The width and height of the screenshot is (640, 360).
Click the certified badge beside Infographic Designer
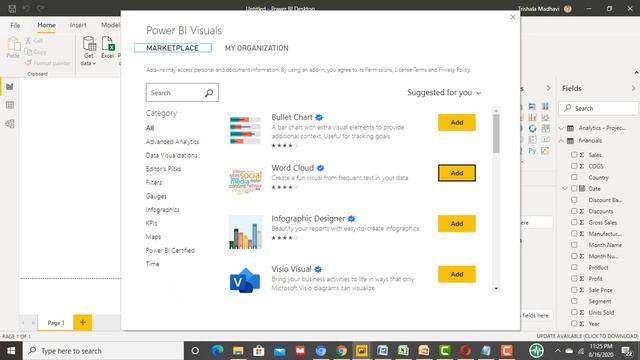pos(351,219)
